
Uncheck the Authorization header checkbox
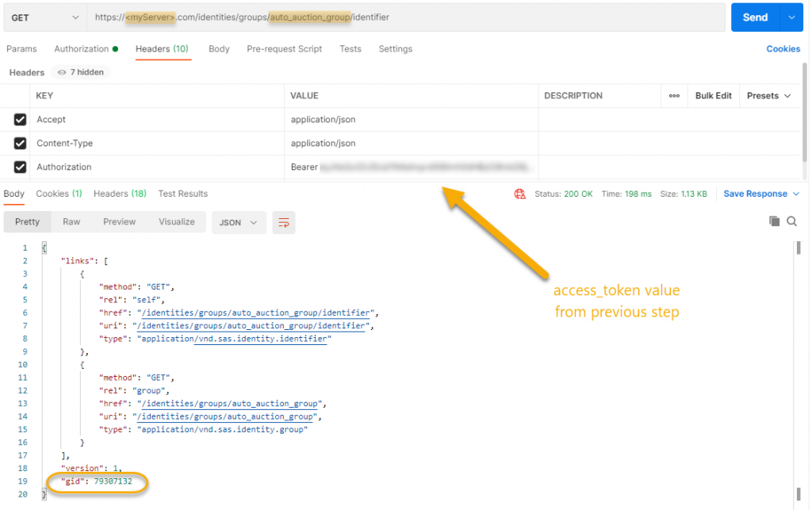[x=20, y=167]
